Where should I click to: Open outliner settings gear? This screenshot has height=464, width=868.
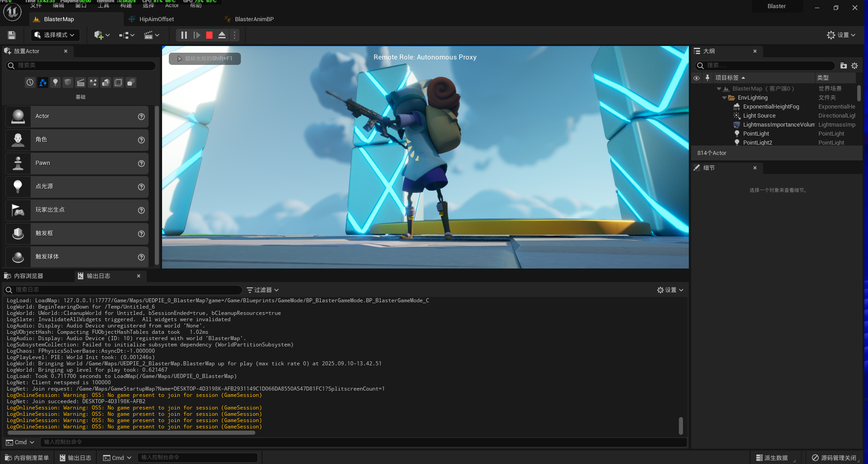click(x=854, y=66)
